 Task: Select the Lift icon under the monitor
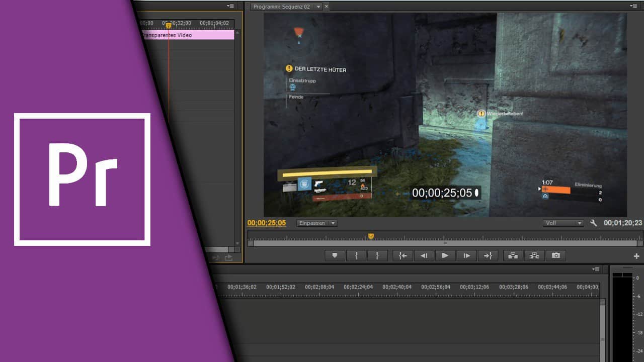(513, 255)
